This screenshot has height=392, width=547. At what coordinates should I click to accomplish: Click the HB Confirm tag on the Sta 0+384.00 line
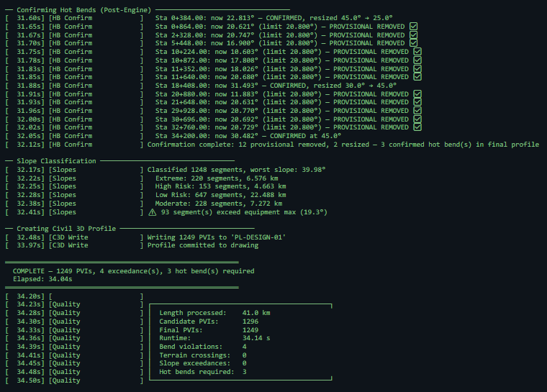pyautogui.click(x=71, y=18)
